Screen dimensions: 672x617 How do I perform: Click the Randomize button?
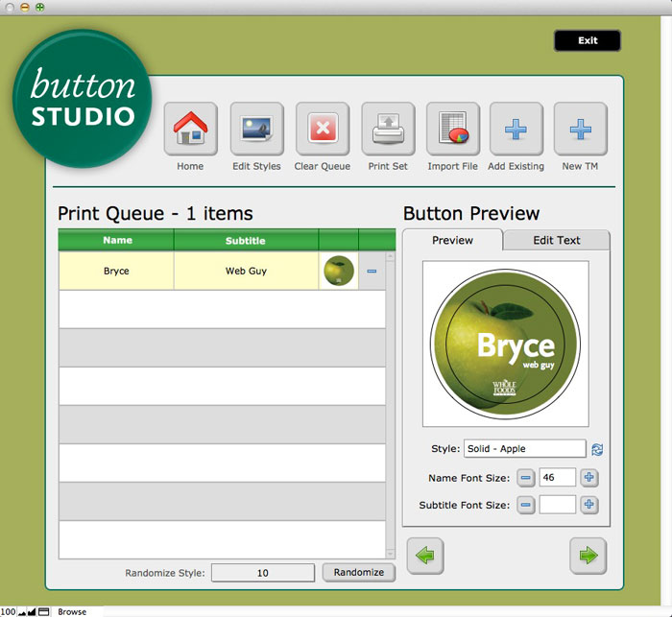(359, 573)
